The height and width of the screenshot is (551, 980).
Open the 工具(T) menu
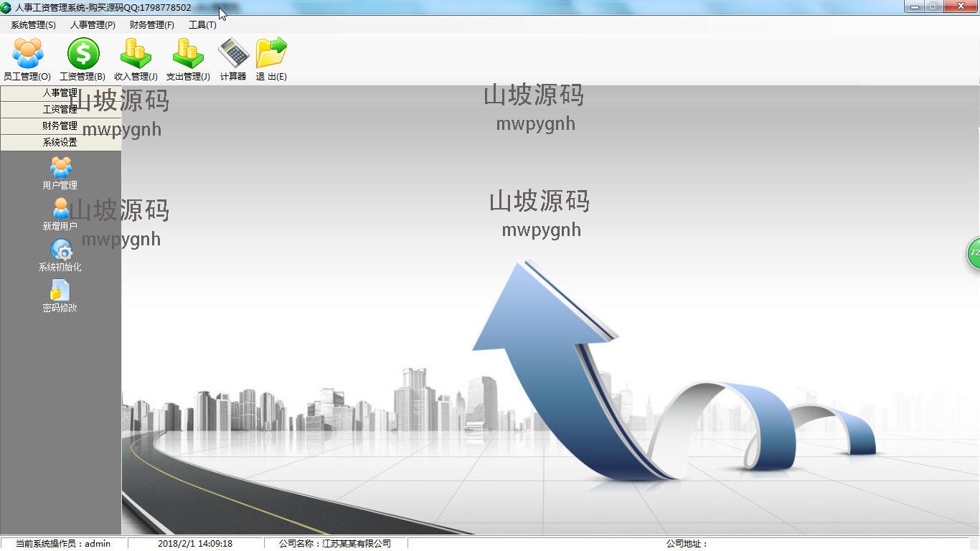tap(202, 25)
